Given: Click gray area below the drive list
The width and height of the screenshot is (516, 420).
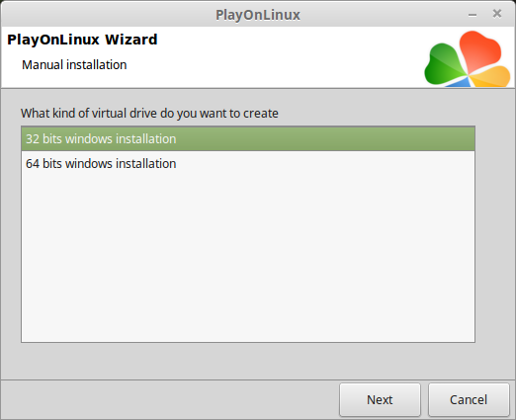Looking at the screenshot, I should (x=248, y=361).
